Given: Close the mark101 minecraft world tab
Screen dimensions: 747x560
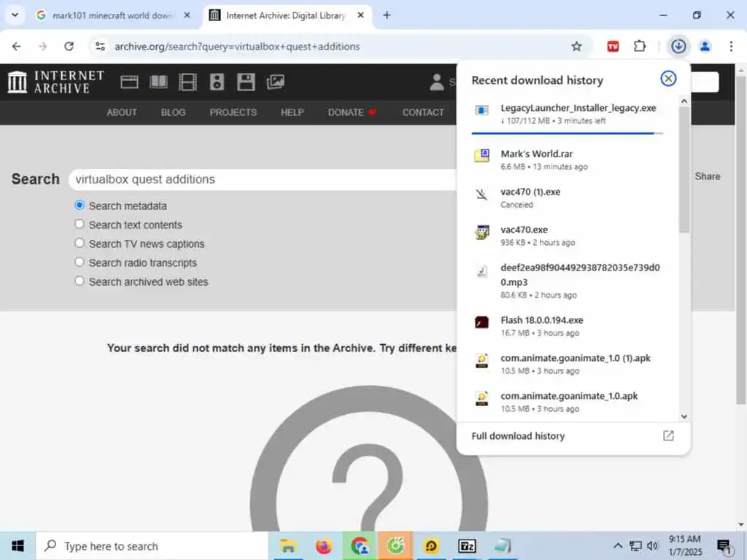Looking at the screenshot, I should (187, 15).
